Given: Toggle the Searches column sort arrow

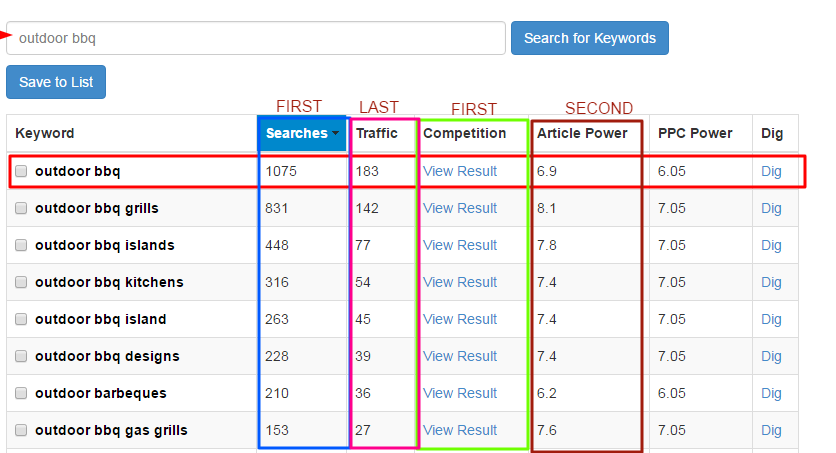Looking at the screenshot, I should click(335, 133).
